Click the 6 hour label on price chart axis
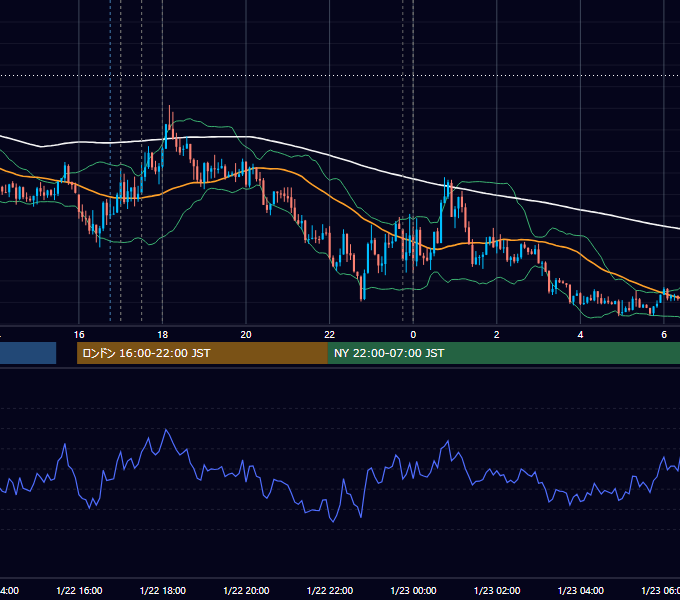Viewport: 680px width, 600px height. pos(664,335)
